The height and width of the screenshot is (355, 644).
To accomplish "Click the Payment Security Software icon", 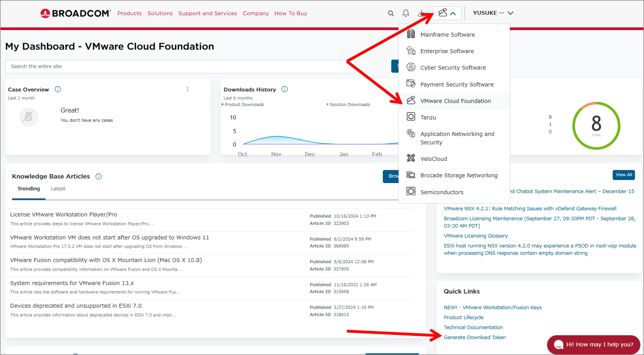I will 411,84.
